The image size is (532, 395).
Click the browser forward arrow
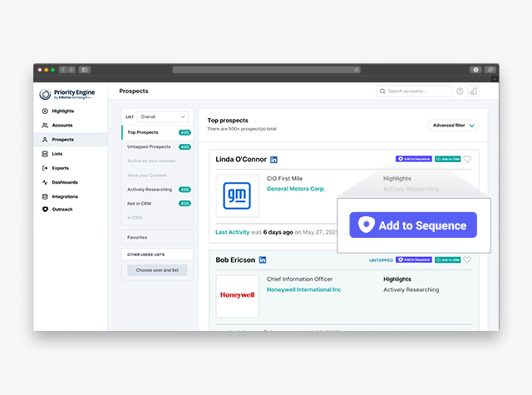[71, 70]
